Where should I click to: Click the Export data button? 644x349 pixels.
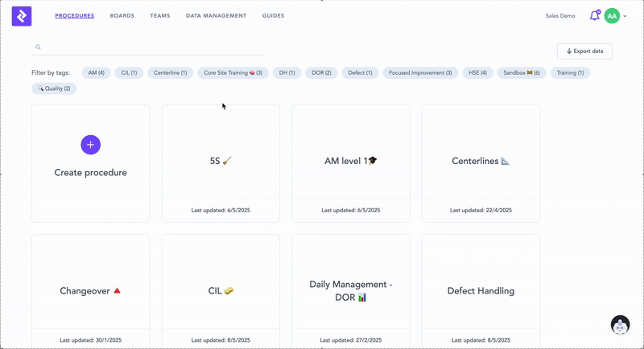[584, 51]
